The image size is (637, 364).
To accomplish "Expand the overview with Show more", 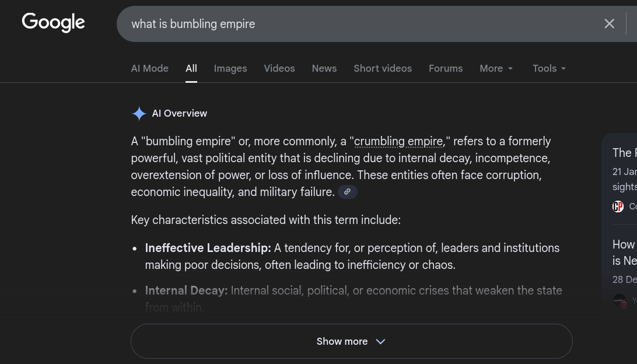I will pyautogui.click(x=351, y=341).
